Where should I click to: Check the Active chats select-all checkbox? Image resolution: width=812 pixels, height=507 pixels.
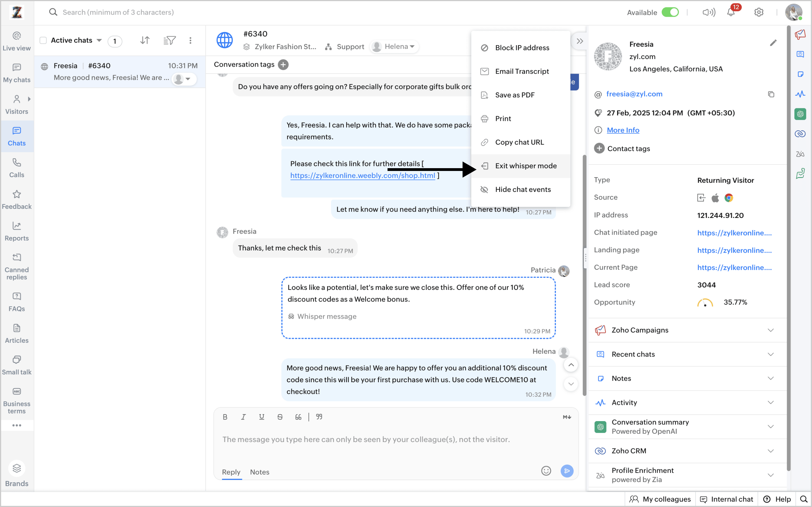[x=43, y=41]
